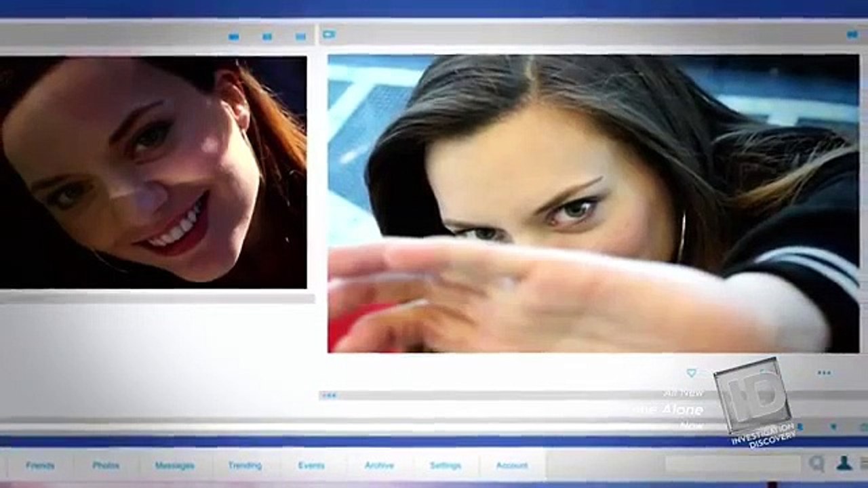Image resolution: width=868 pixels, height=488 pixels.
Task: Open the three-dots menu under the large photo
Action: [824, 373]
